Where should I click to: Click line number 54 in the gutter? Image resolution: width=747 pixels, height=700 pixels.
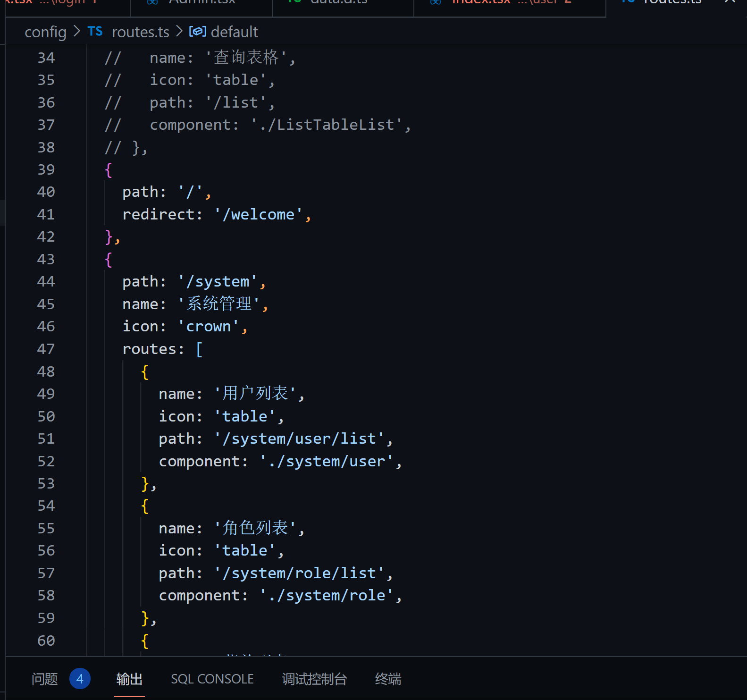[46, 506]
